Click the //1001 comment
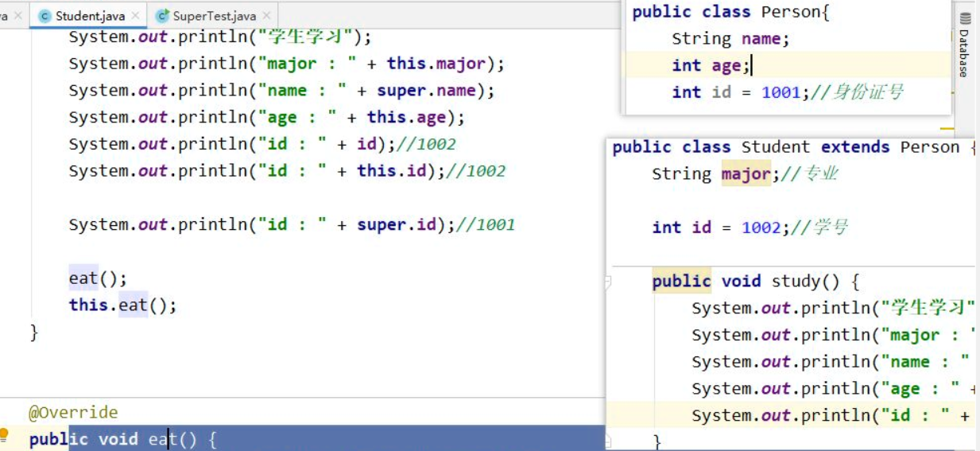This screenshot has width=980, height=451. (486, 225)
